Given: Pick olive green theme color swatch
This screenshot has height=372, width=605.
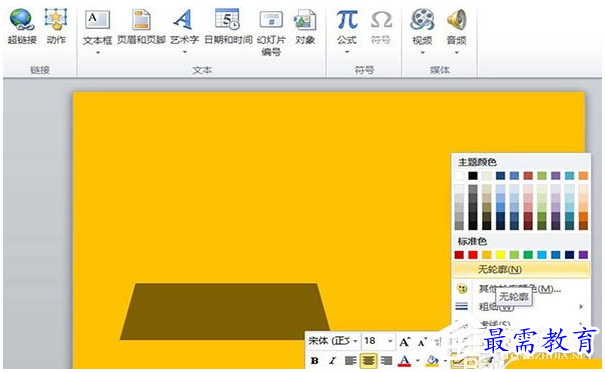Looking at the screenshot, I should [x=542, y=176].
